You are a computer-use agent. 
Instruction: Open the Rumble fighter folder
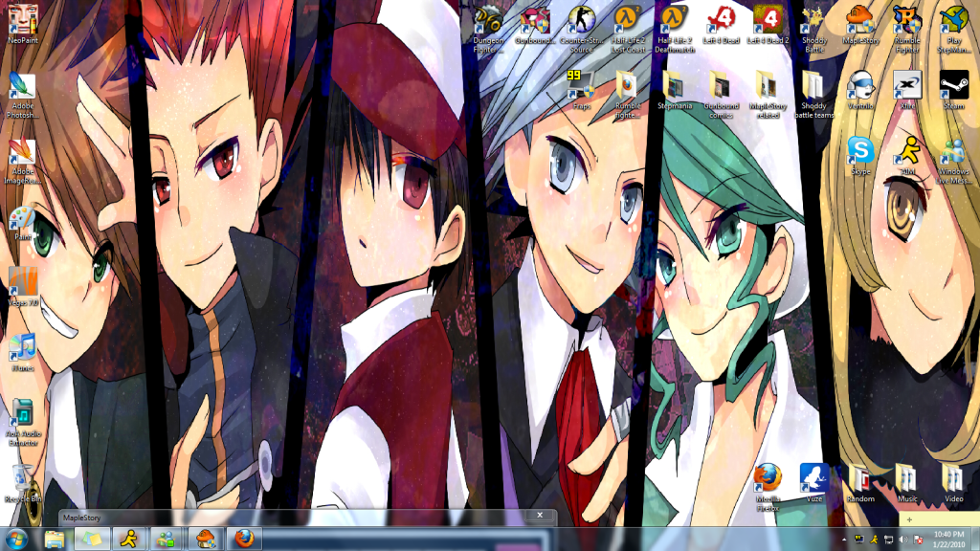point(628,95)
